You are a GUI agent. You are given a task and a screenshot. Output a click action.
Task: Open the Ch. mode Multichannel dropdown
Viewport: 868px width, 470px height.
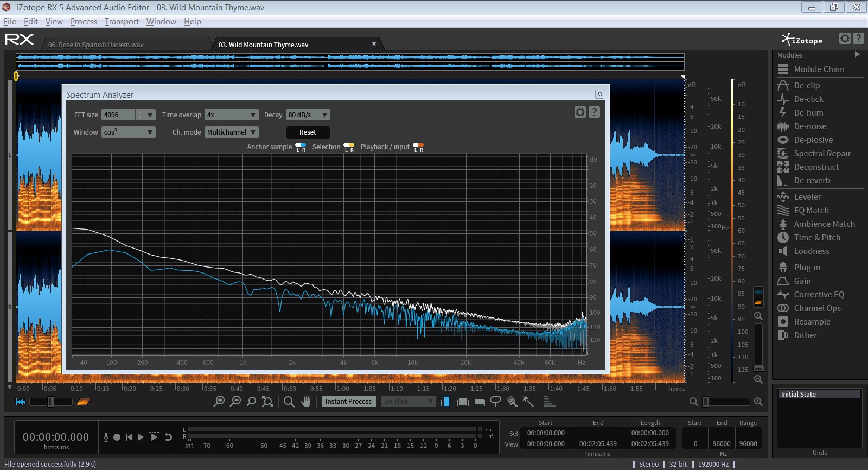[232, 132]
